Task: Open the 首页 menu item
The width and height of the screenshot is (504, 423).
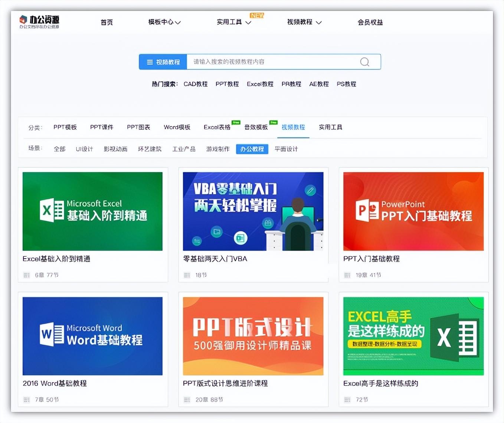Action: pos(107,22)
